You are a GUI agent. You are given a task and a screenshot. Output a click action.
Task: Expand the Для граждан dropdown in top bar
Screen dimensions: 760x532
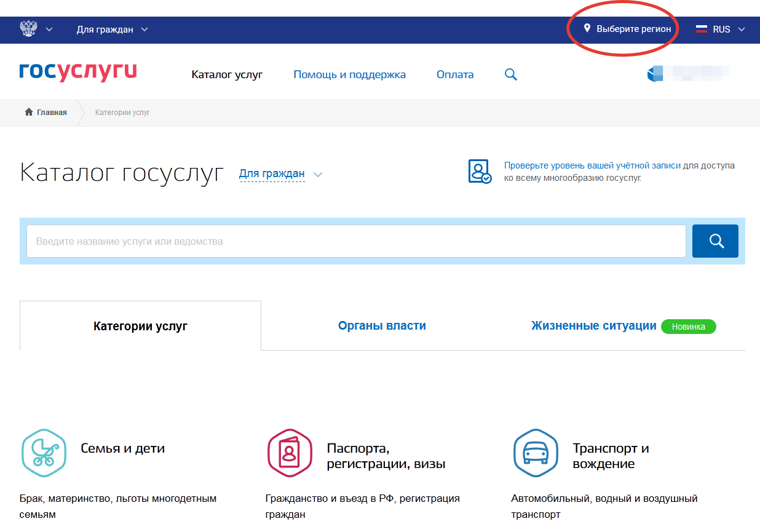tap(112, 29)
